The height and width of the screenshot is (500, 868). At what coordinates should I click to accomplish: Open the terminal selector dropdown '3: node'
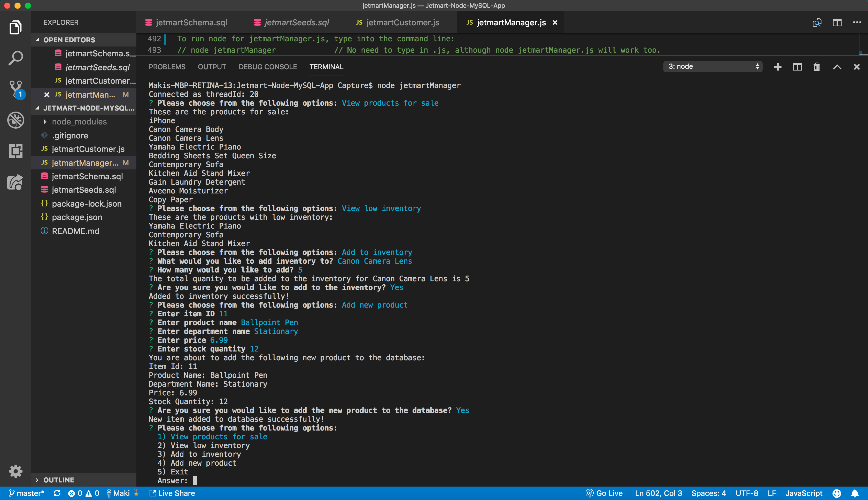pos(713,67)
